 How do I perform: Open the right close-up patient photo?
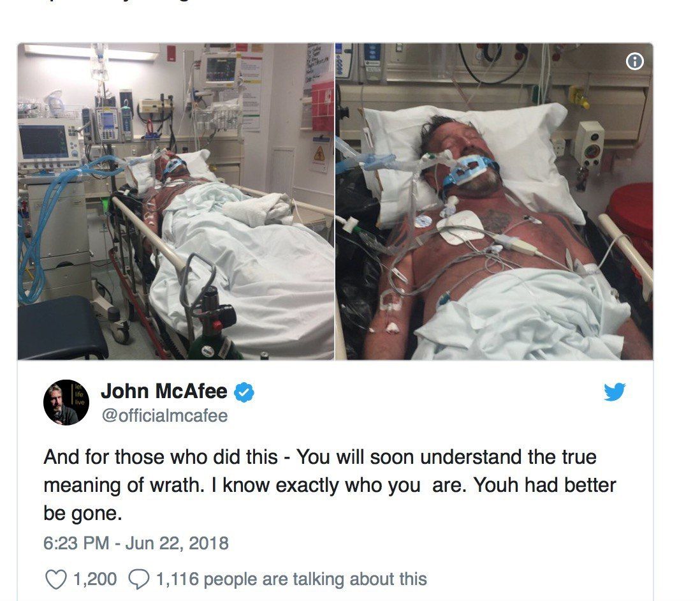click(x=494, y=202)
